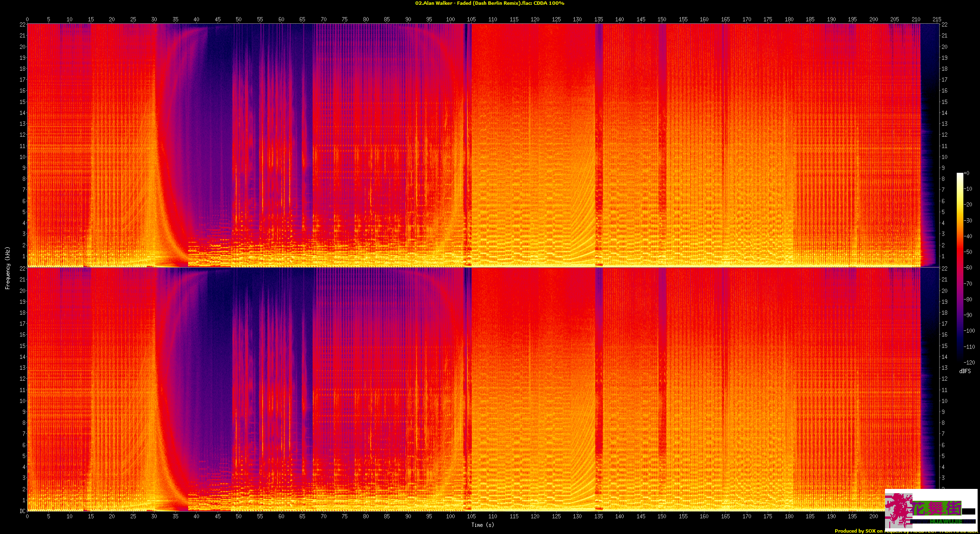The image size is (980, 534).
Task: Click the '125' tick on bottom time axis
Action: [556, 516]
